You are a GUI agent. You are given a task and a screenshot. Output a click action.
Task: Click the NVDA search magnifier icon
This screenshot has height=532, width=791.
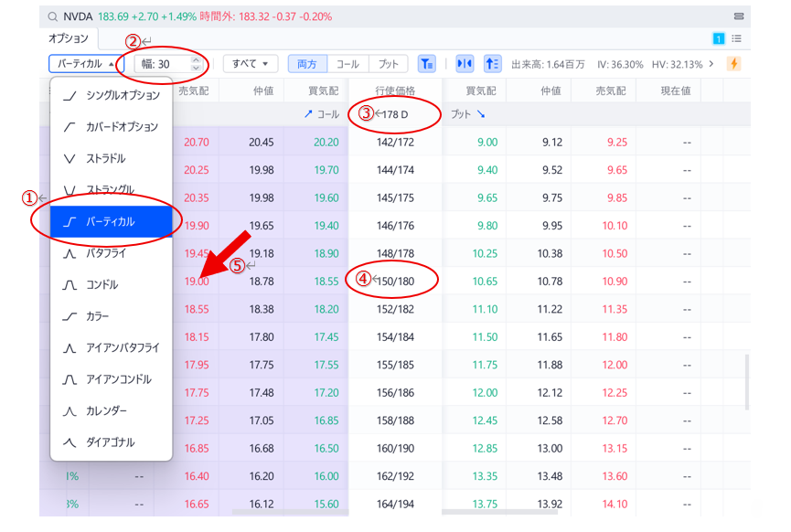click(x=54, y=16)
